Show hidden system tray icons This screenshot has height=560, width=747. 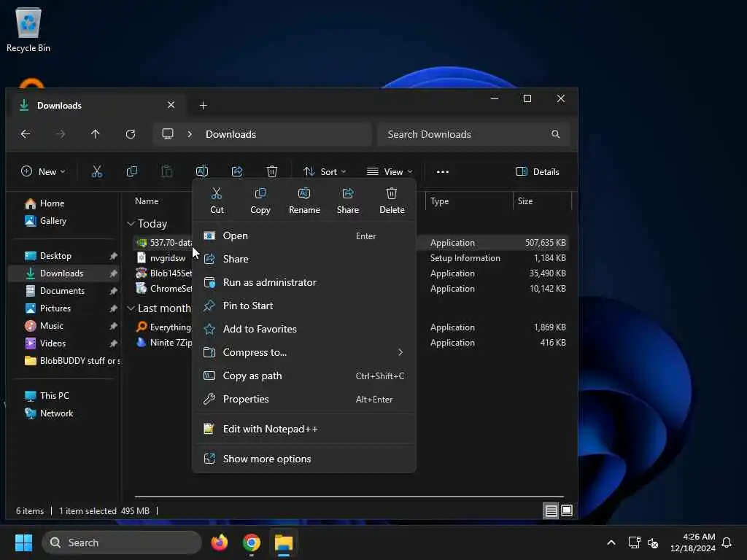point(611,542)
